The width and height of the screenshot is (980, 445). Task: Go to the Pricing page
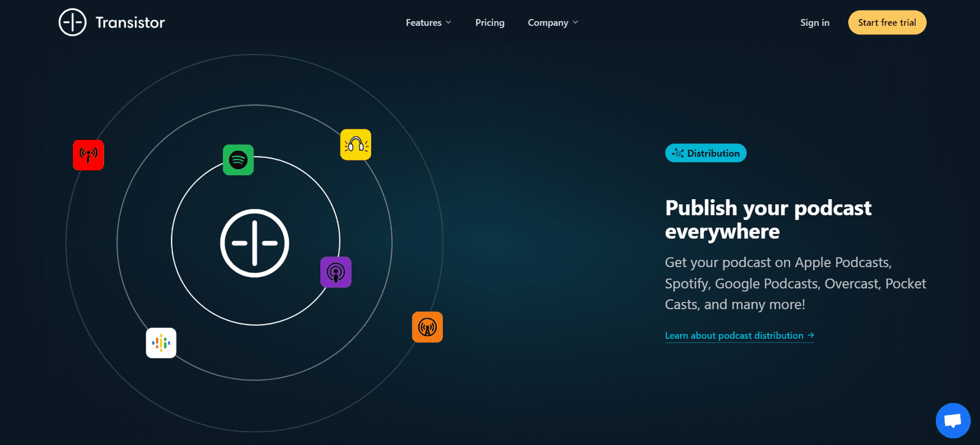click(x=490, y=23)
